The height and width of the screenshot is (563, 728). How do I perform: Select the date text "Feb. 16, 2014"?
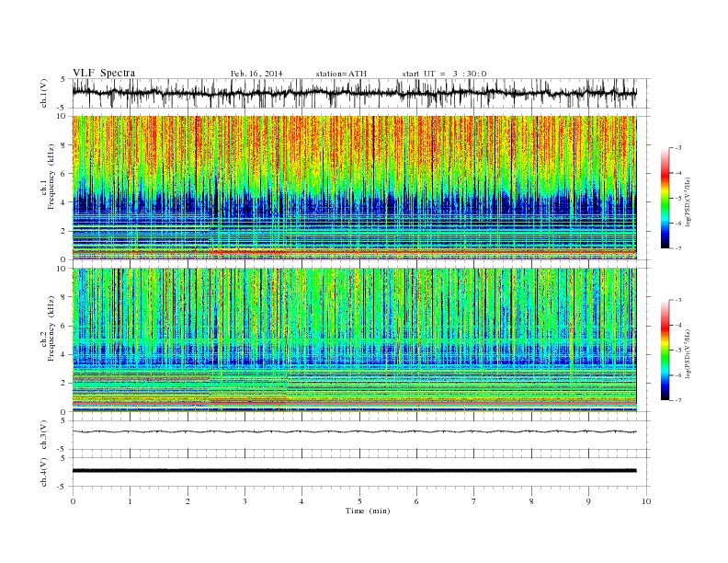(256, 74)
